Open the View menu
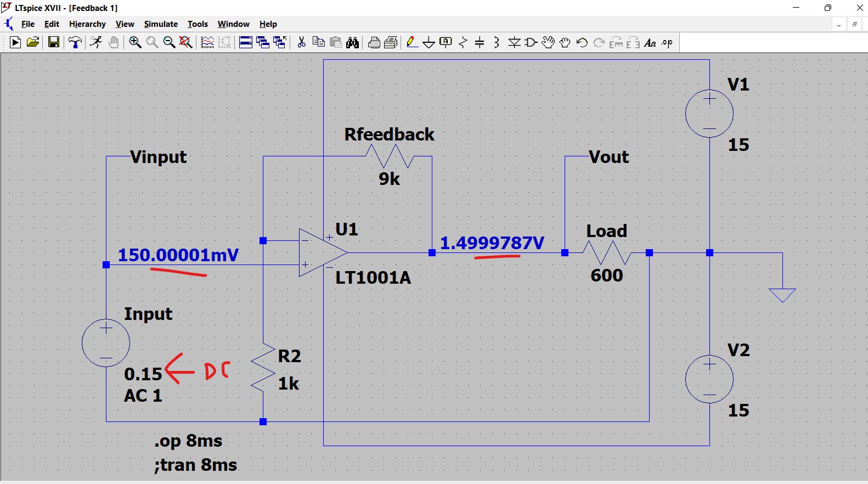868x484 pixels. 125,24
